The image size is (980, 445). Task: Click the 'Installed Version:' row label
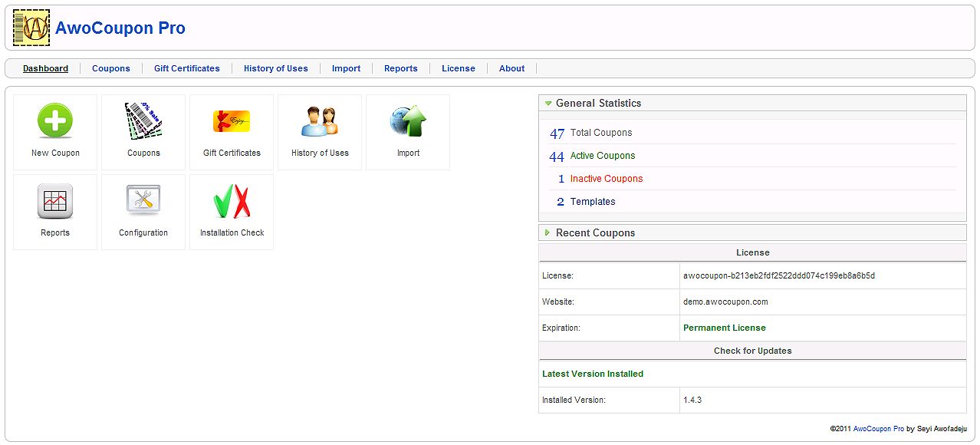(574, 400)
